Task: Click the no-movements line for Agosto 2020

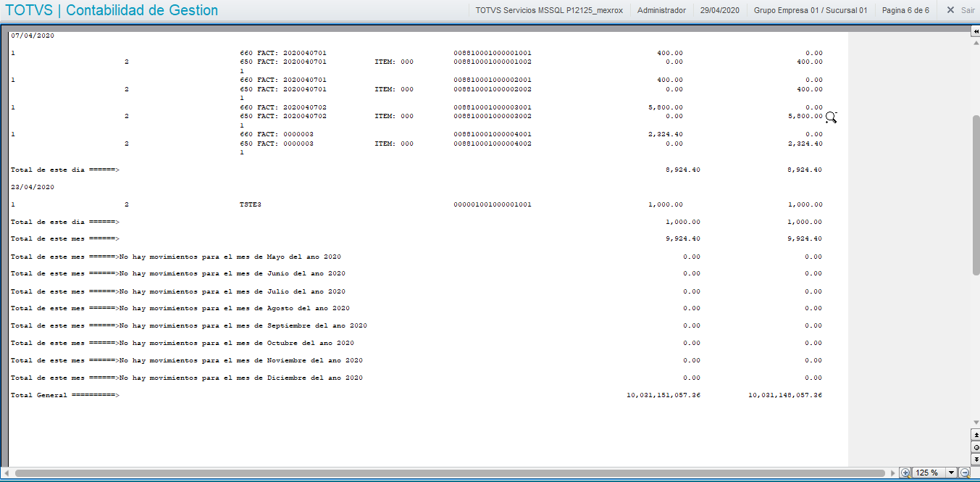Action: coord(180,308)
